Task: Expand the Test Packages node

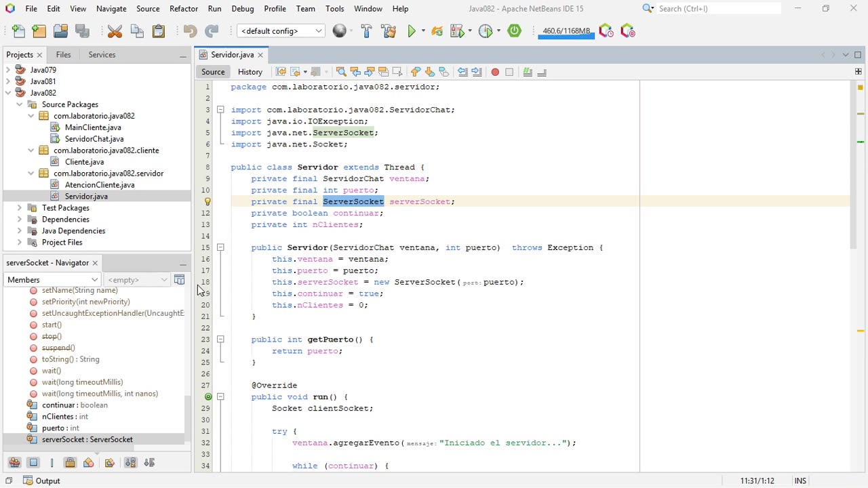Action: (20, 208)
